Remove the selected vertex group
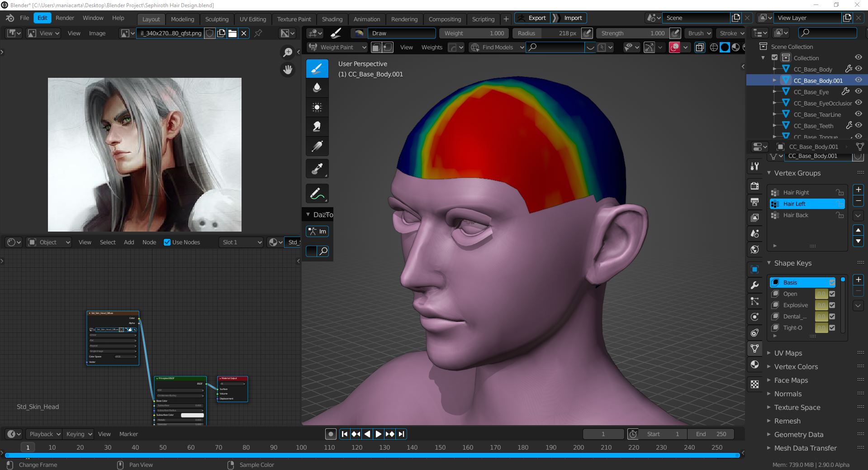The height and width of the screenshot is (470, 868). 858,201
